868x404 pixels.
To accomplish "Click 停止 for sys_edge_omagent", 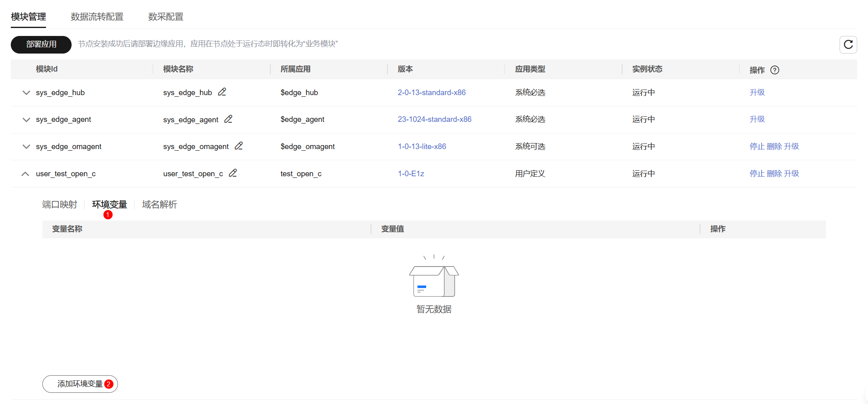I will [x=757, y=146].
